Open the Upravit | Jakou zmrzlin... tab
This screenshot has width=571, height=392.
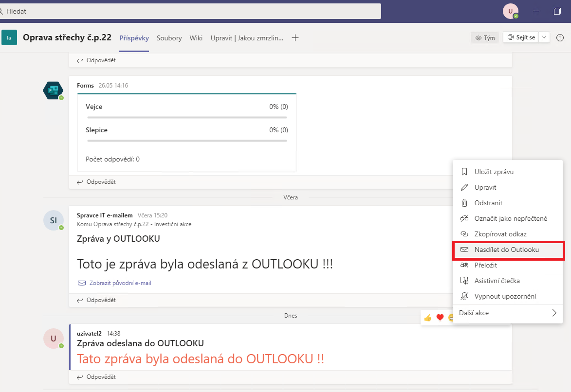point(247,38)
